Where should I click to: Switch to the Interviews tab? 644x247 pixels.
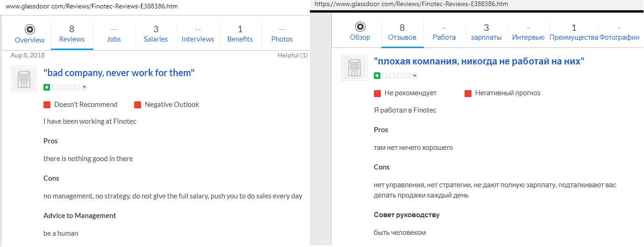coord(198,34)
